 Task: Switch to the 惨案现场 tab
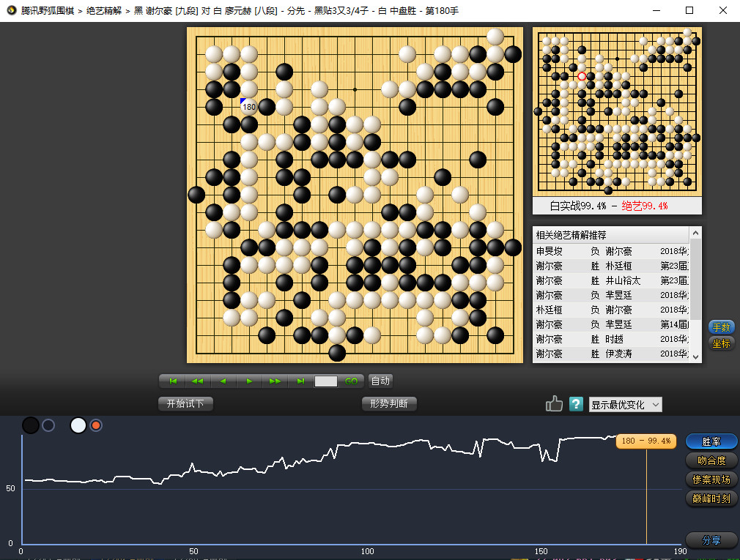click(711, 479)
